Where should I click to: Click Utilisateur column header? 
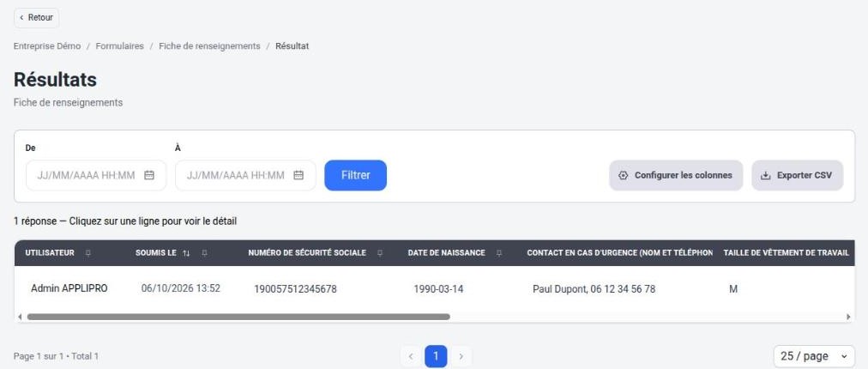click(x=50, y=252)
